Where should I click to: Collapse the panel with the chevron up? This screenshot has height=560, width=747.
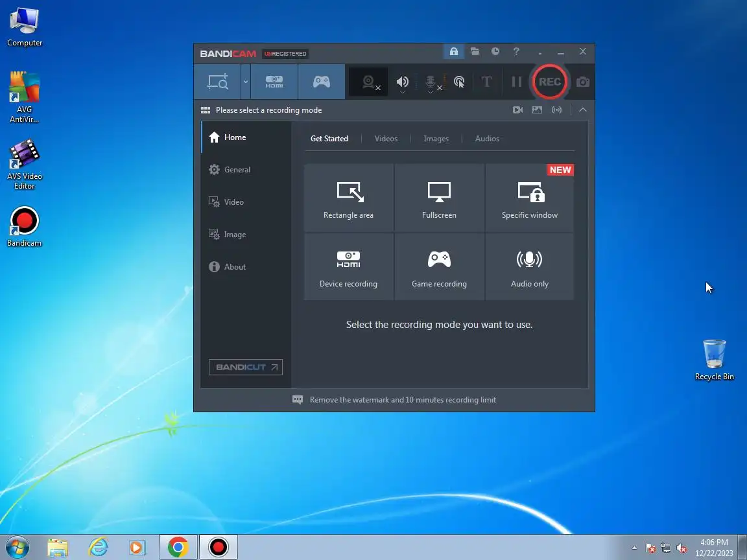pos(583,110)
